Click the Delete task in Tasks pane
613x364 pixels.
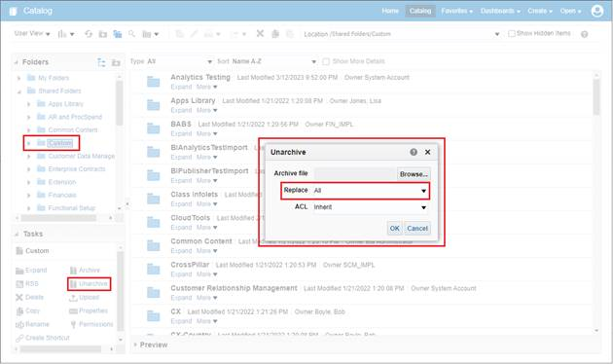(30, 298)
